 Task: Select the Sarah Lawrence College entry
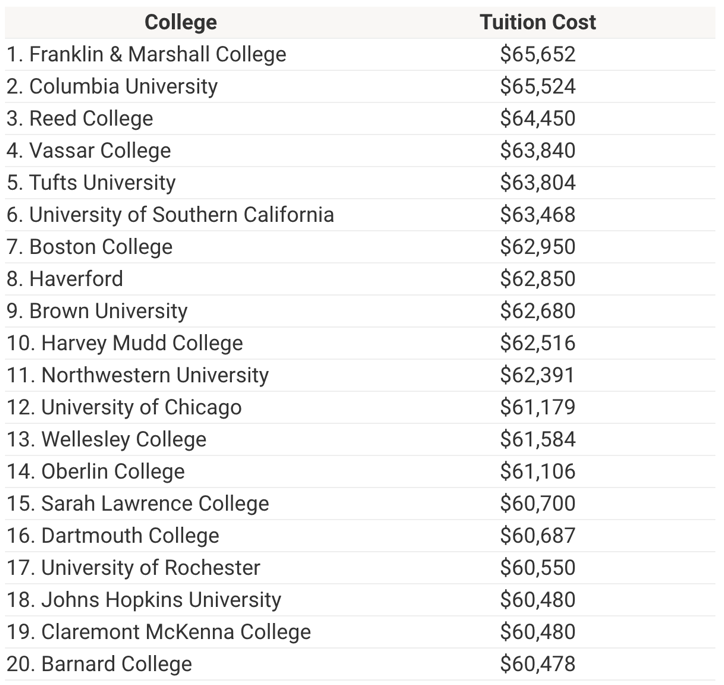click(x=137, y=503)
